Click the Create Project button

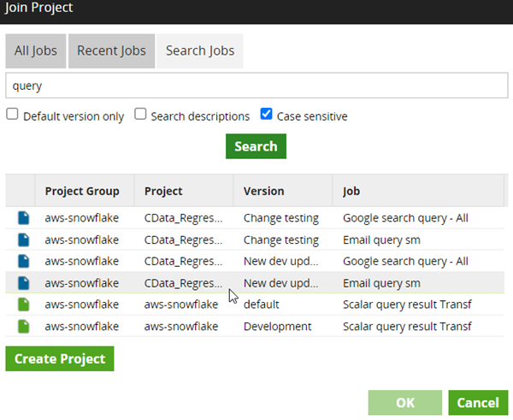[60, 358]
